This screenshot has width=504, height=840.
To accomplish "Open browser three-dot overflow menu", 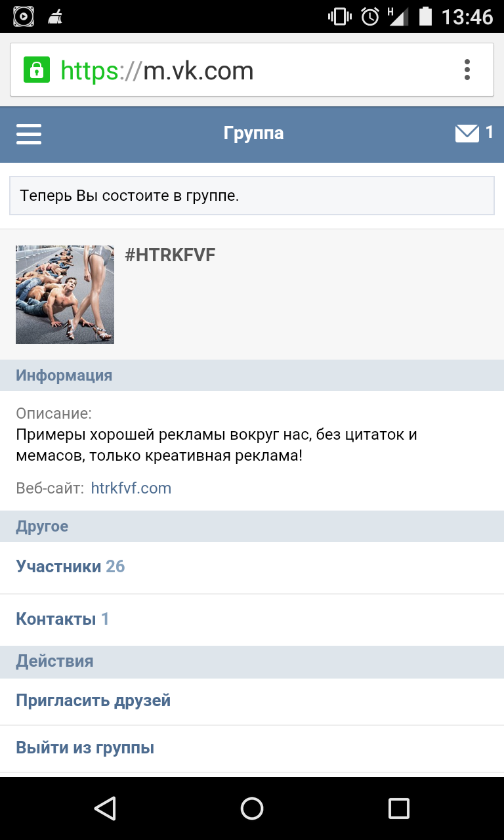I will pyautogui.click(x=467, y=70).
